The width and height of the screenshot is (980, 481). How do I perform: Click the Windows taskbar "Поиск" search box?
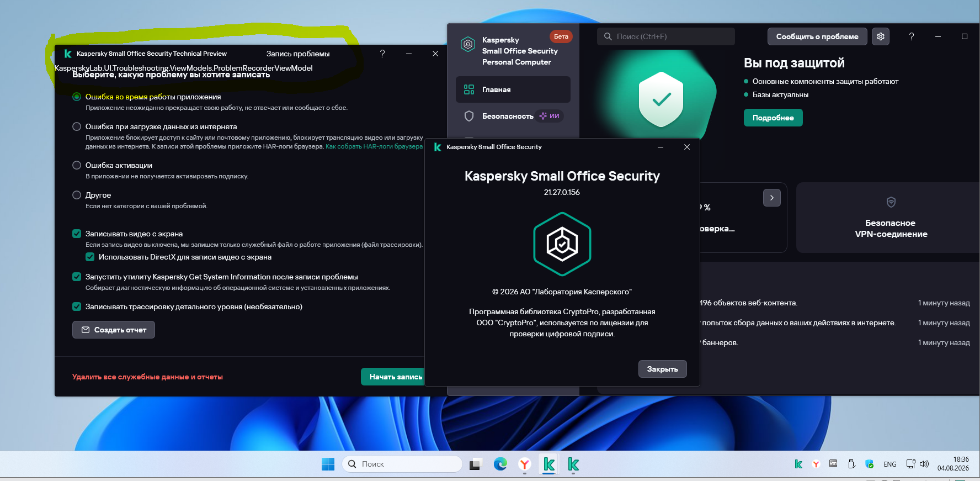[x=402, y=464]
